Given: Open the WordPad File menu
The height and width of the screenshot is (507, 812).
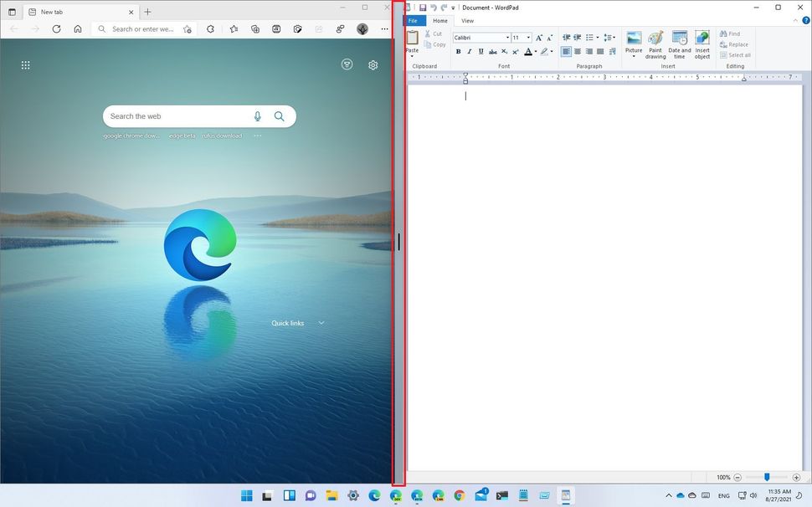Looking at the screenshot, I should click(412, 21).
